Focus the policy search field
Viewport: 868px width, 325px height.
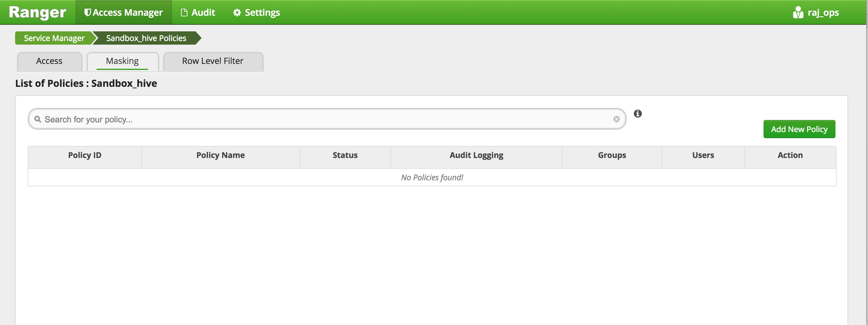pos(327,119)
